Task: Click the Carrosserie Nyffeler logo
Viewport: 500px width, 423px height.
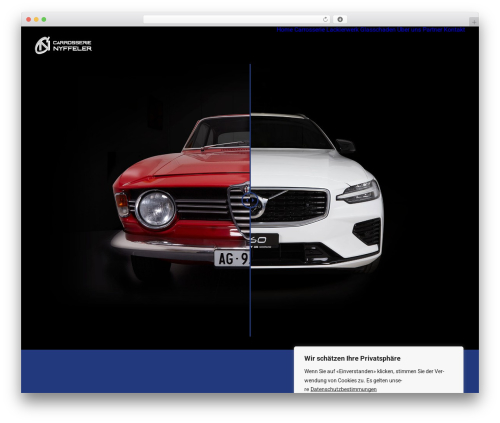Action: pos(63,45)
